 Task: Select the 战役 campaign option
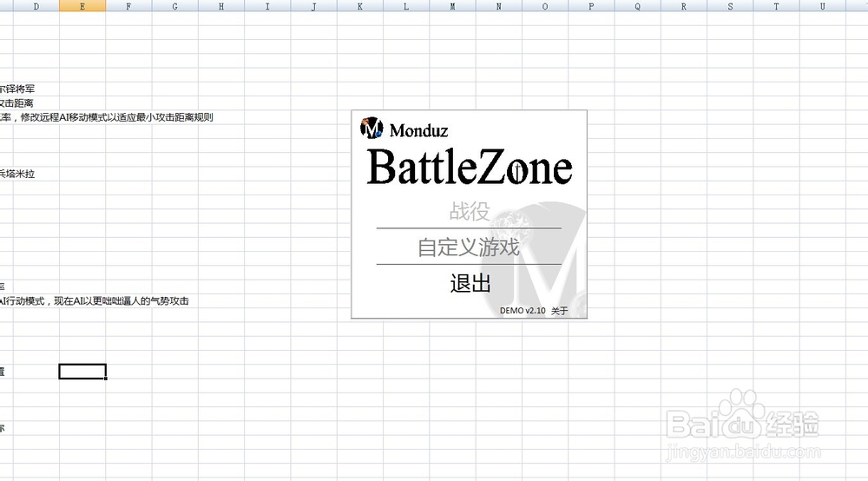pyautogui.click(x=470, y=211)
